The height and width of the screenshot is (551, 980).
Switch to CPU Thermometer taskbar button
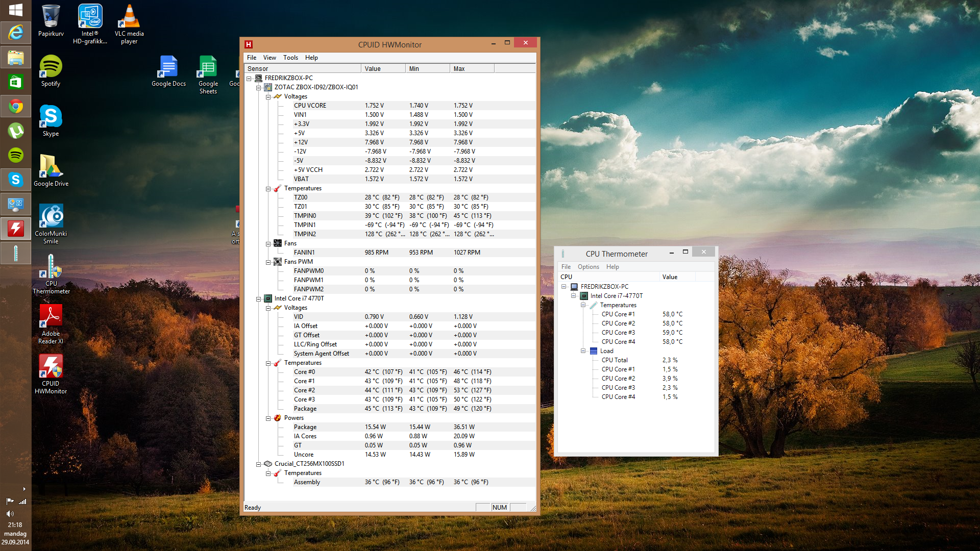coord(16,253)
